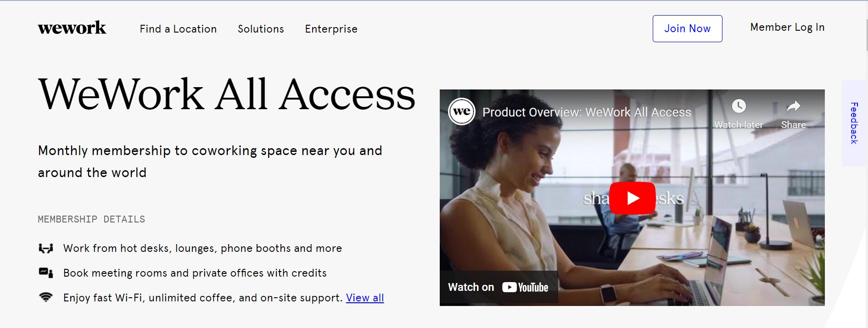Open the Feedback side tab
868x328 pixels.
click(854, 123)
